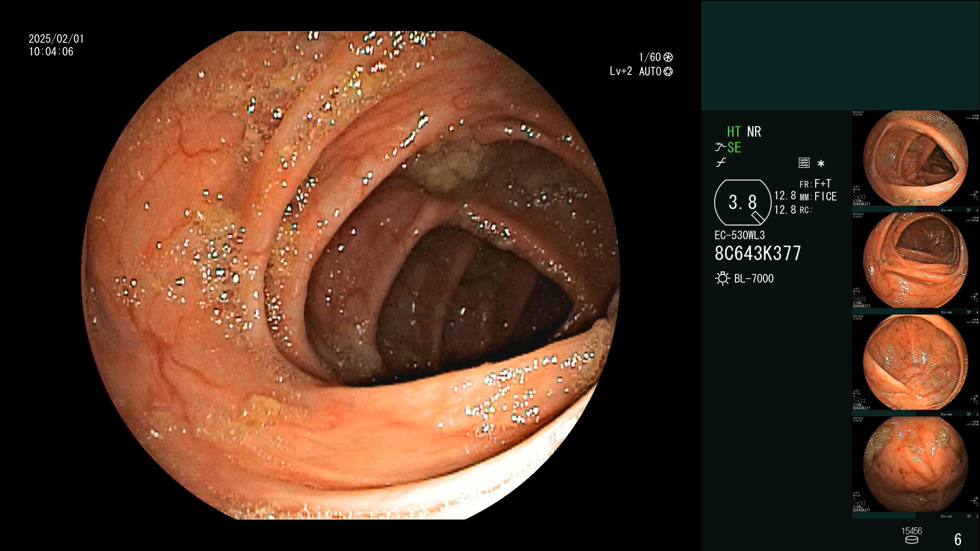Open the fourth captured image thumbnail
The image size is (980, 551).
[915, 464]
